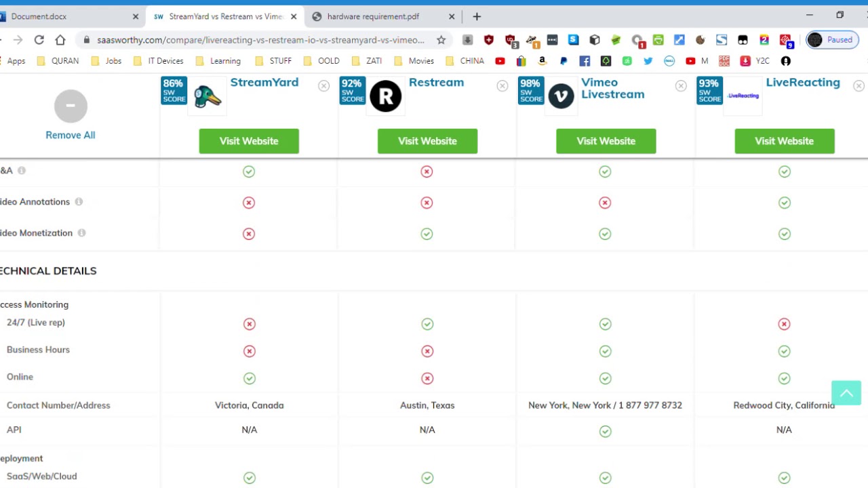Screen dimensions: 868x488
Task: Open the Amazon bookmark icon
Action: point(542,61)
